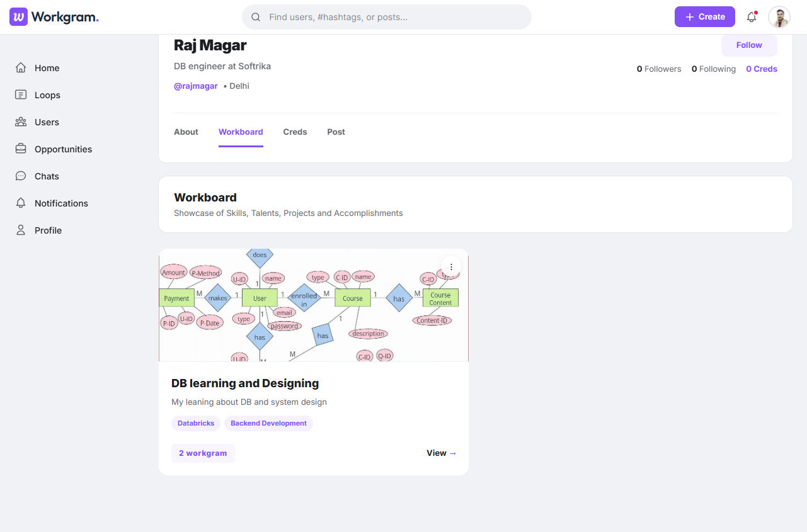Click the Follow button
This screenshot has width=807, height=532.
749,45
